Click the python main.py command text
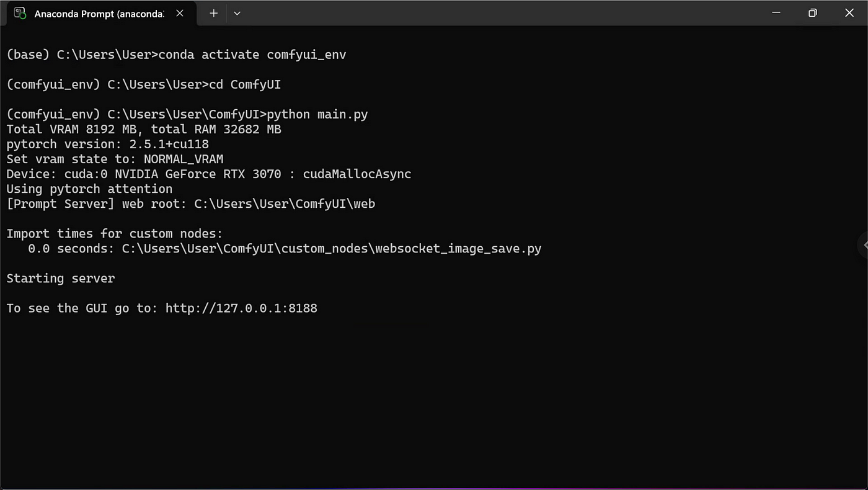This screenshot has height=490, width=868. coord(317,114)
